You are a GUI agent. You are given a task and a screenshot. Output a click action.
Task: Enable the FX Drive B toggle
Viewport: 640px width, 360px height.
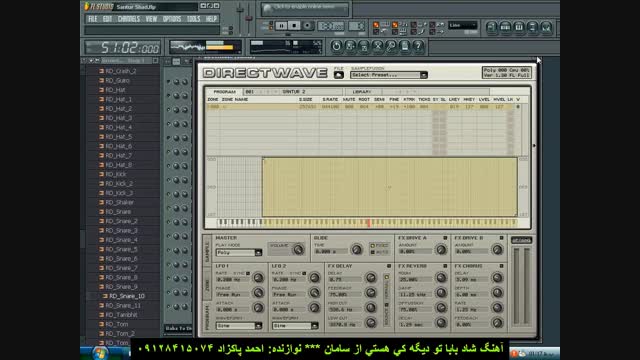[x=502, y=238]
